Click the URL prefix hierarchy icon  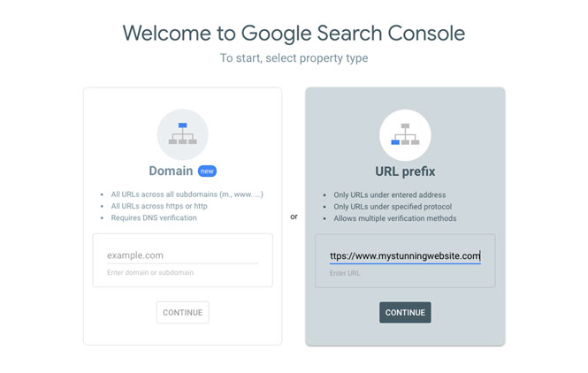coord(405,135)
